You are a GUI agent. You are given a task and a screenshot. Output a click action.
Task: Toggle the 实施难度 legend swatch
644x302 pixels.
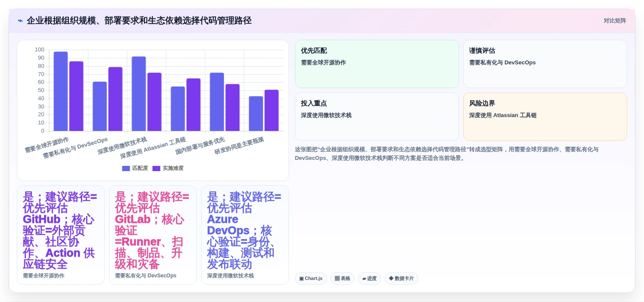tap(156, 168)
